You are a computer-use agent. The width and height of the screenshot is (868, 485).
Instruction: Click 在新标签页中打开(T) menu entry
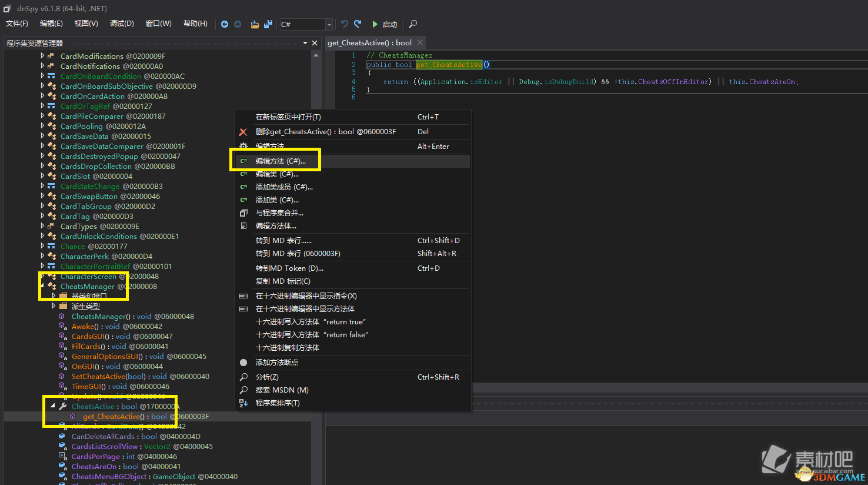point(353,117)
